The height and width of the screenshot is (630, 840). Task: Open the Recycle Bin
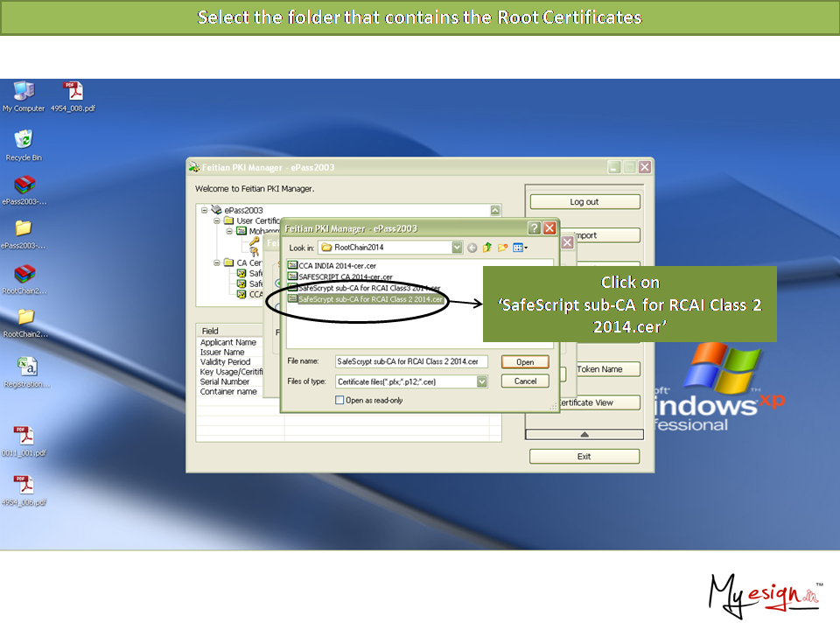click(24, 140)
